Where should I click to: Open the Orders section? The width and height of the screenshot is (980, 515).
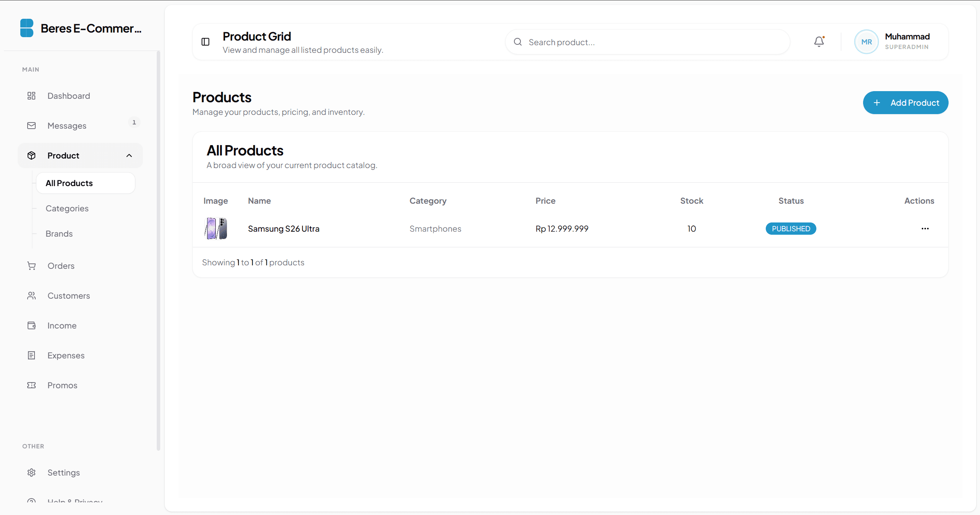click(x=80, y=266)
